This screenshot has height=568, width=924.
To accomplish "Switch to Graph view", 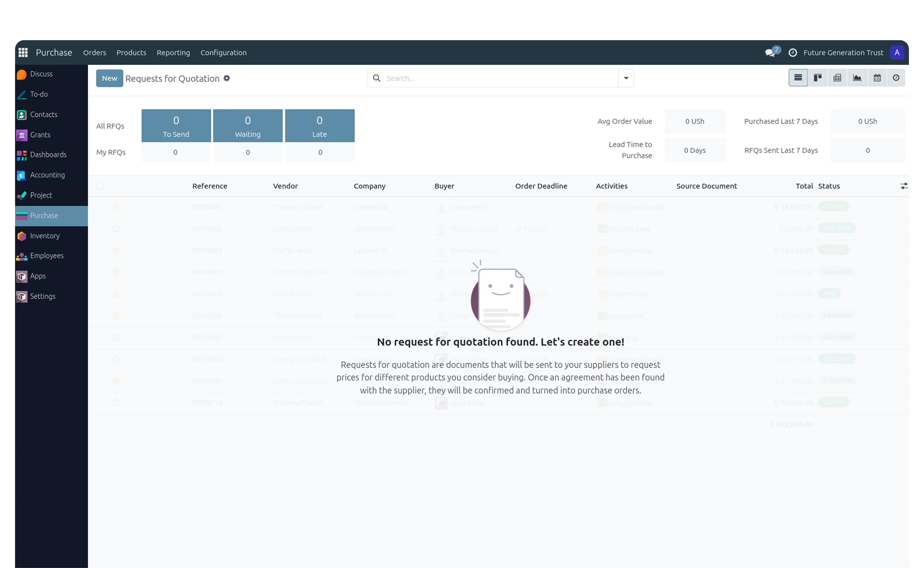I will 857,77.
